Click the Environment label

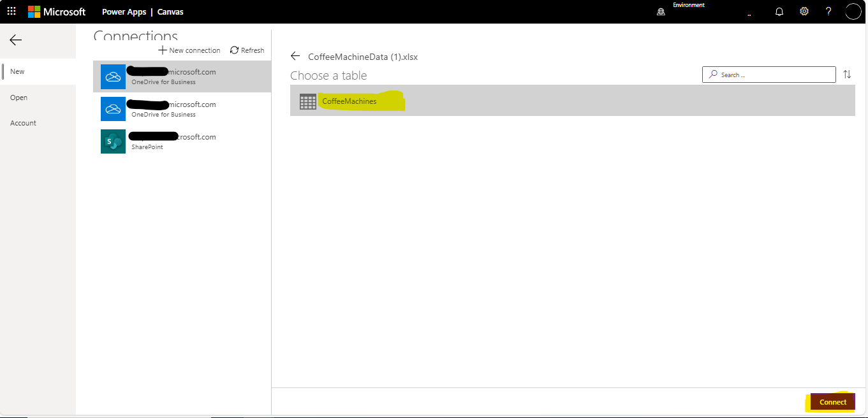point(689,5)
